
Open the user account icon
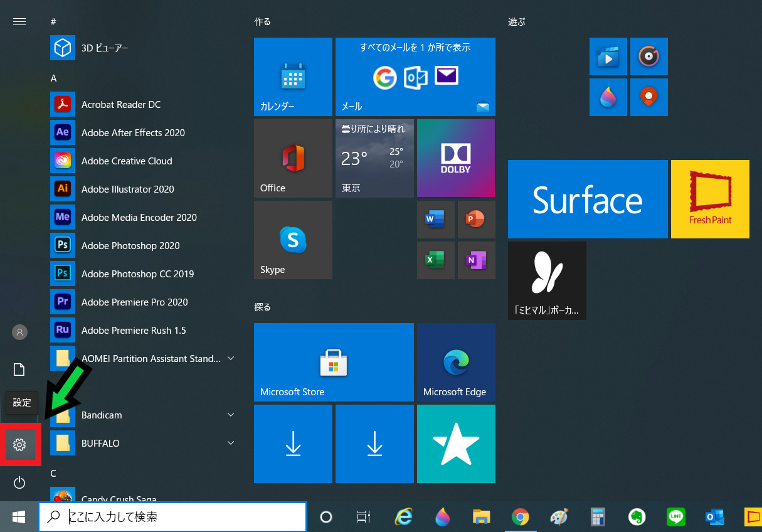tap(19, 332)
